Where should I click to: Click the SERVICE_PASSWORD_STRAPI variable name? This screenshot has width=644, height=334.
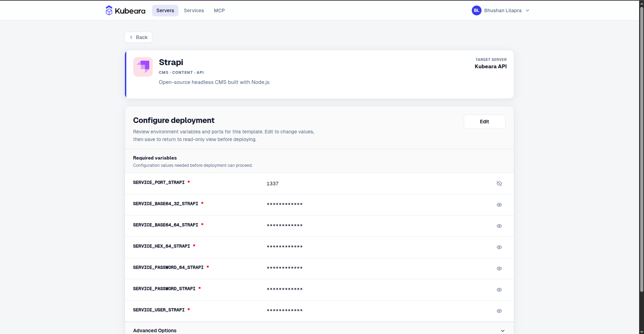click(164, 289)
